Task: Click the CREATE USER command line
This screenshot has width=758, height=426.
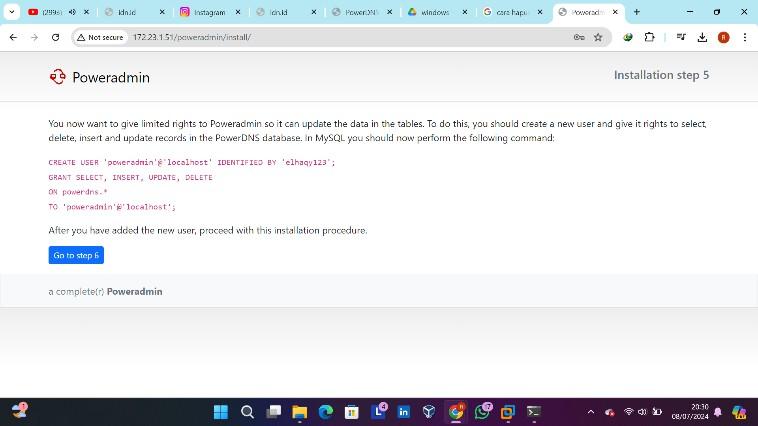Action: pos(191,162)
